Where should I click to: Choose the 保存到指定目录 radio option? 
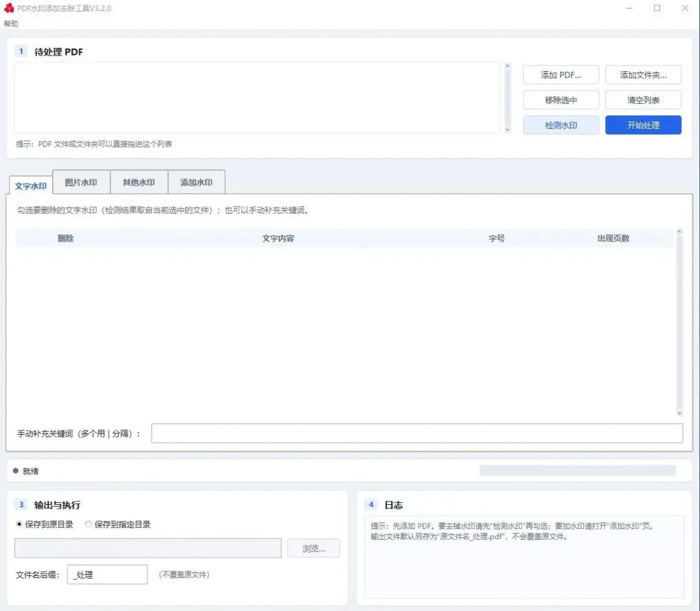(x=118, y=524)
